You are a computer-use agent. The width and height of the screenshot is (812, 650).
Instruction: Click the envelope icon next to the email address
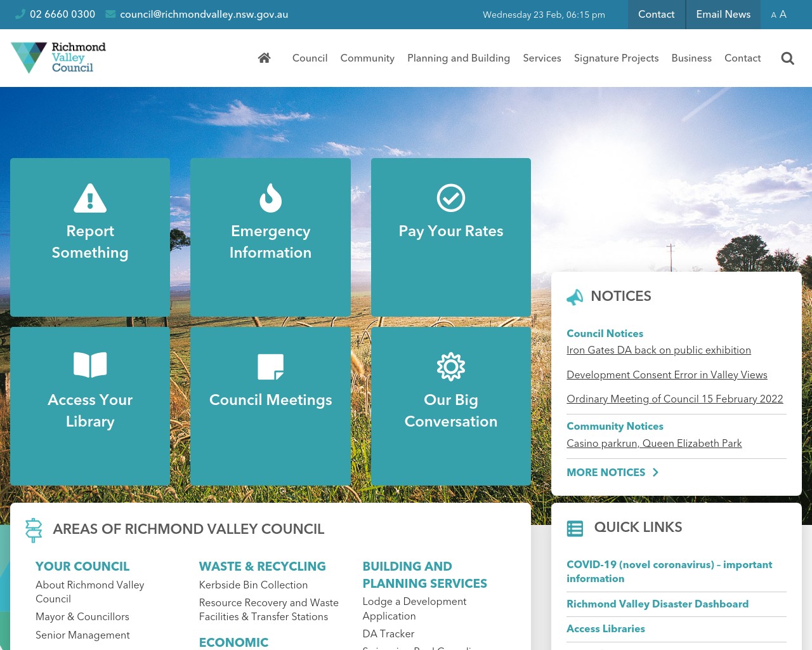[110, 14]
